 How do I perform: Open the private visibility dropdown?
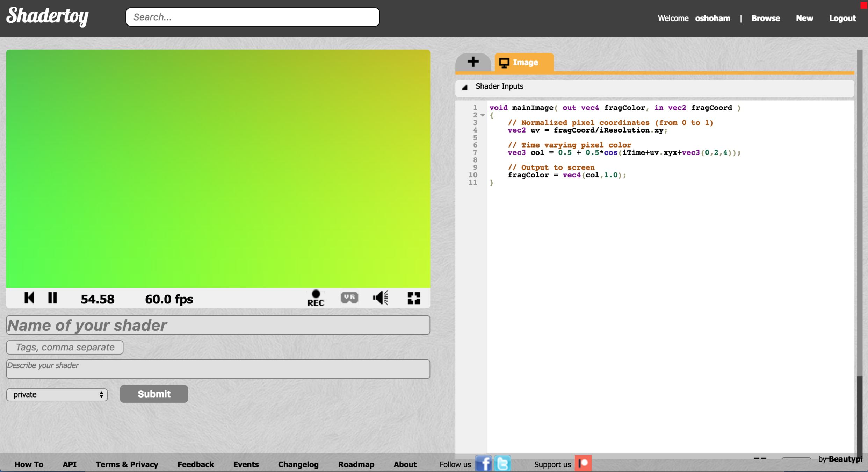(57, 394)
